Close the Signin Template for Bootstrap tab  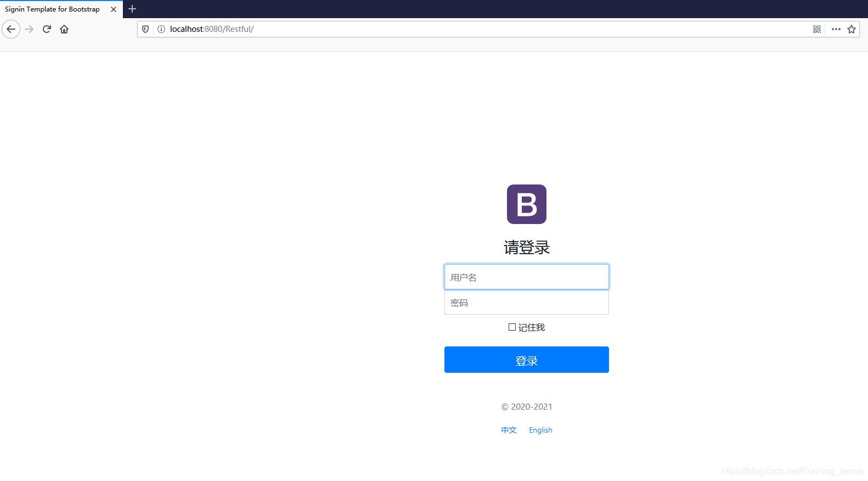pyautogui.click(x=114, y=9)
